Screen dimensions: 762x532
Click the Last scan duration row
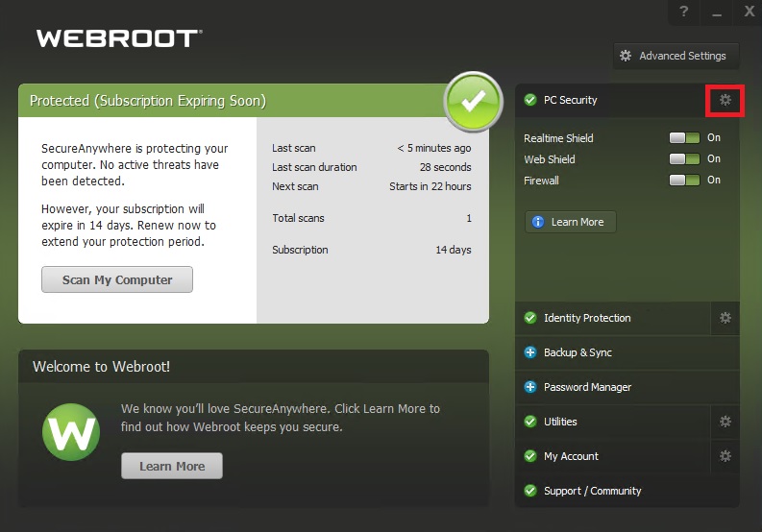[x=371, y=167]
